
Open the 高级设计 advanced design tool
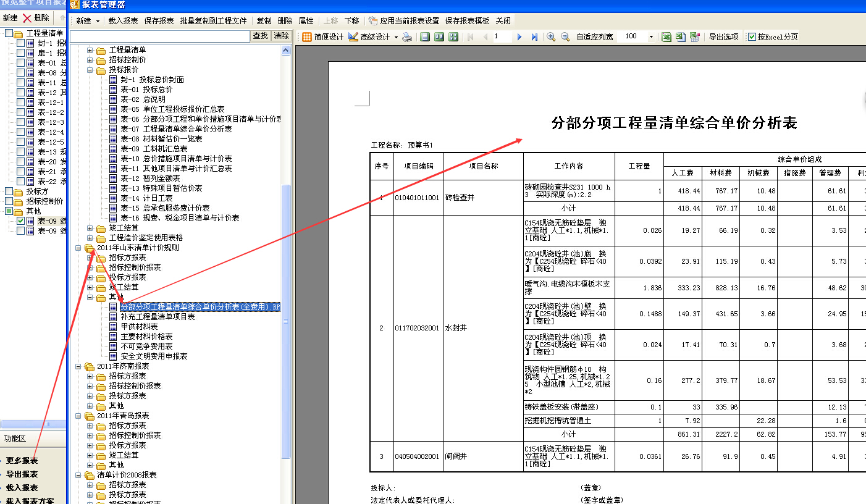(369, 37)
